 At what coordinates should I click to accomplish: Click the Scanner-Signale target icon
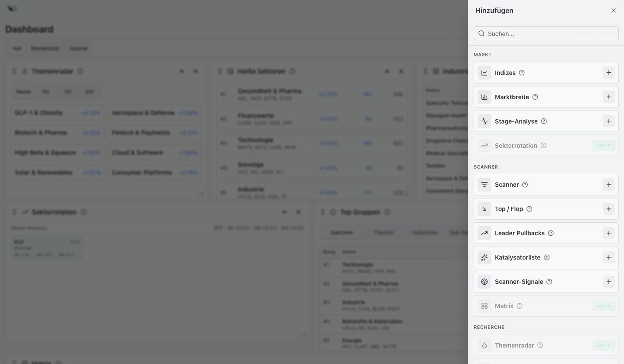coord(484,282)
